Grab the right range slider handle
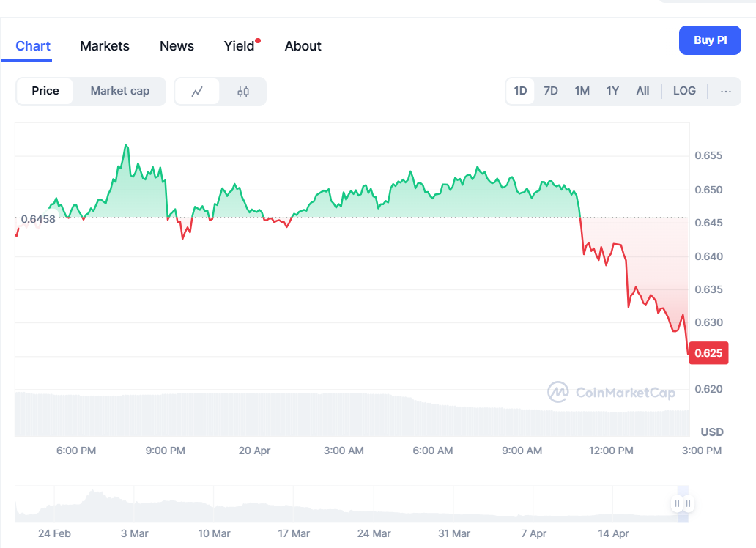Screen dimensions: 756x548 [688, 503]
